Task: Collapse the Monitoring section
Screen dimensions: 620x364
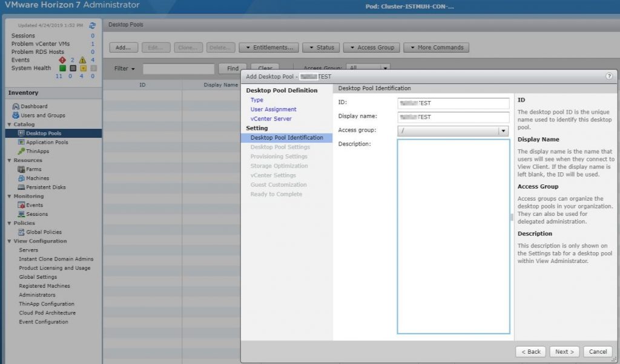Action: pyautogui.click(x=9, y=197)
